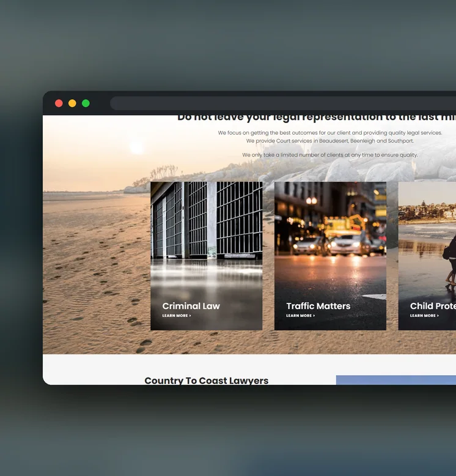Image resolution: width=456 pixels, height=476 pixels.
Task: Click the Child Protection card heading
Action: coord(433,306)
